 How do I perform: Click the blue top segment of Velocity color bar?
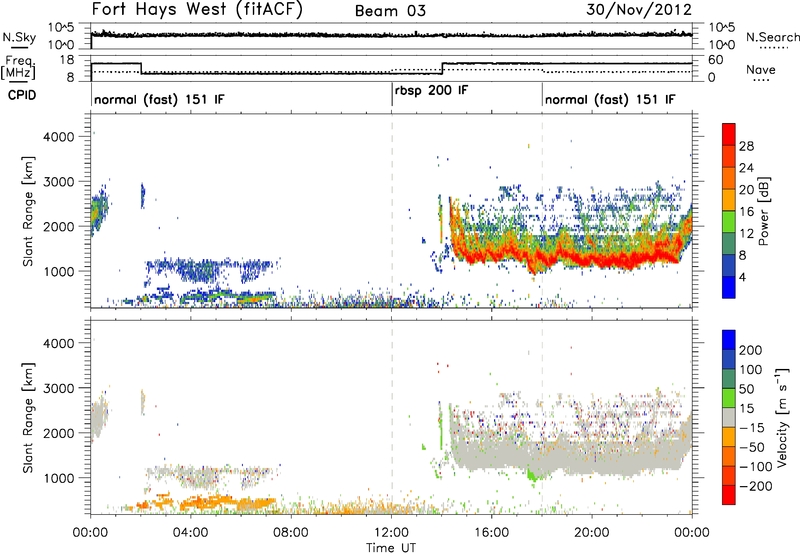click(x=729, y=340)
